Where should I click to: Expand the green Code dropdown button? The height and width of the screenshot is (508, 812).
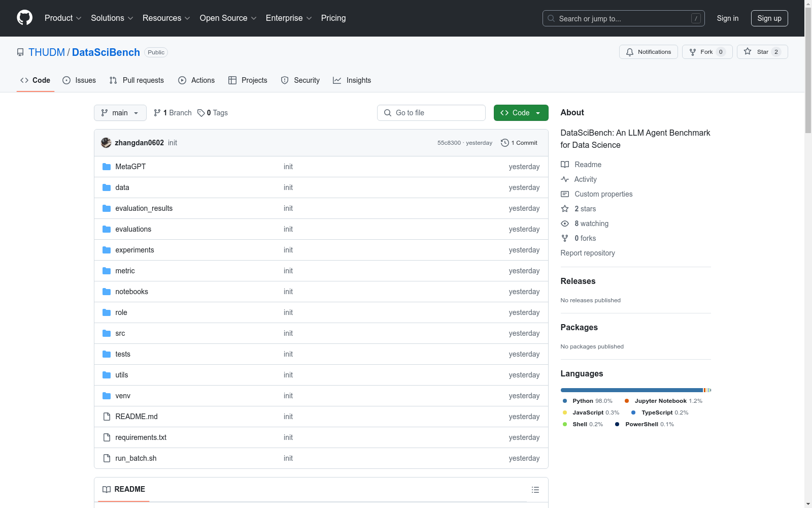point(521,113)
